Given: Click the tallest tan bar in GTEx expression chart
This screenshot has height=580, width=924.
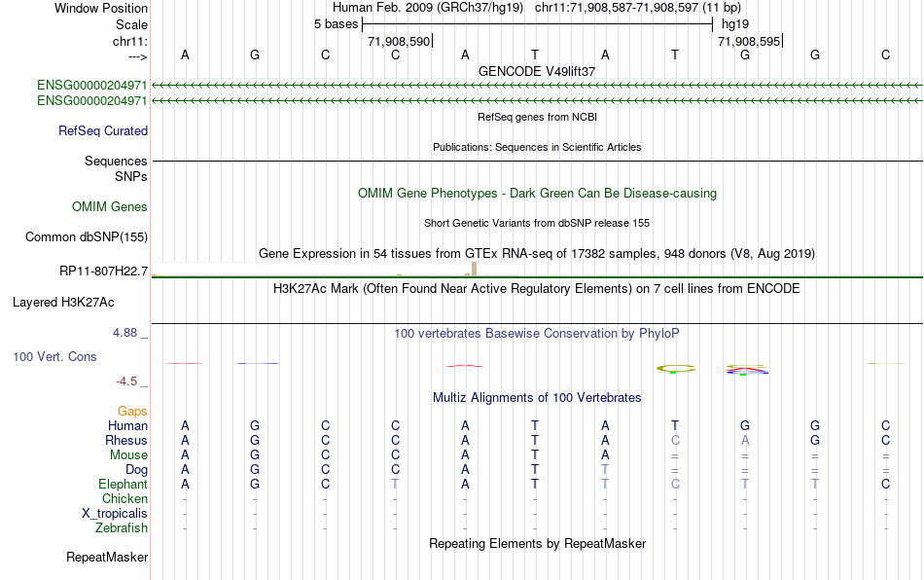Looking at the screenshot, I should [474, 269].
